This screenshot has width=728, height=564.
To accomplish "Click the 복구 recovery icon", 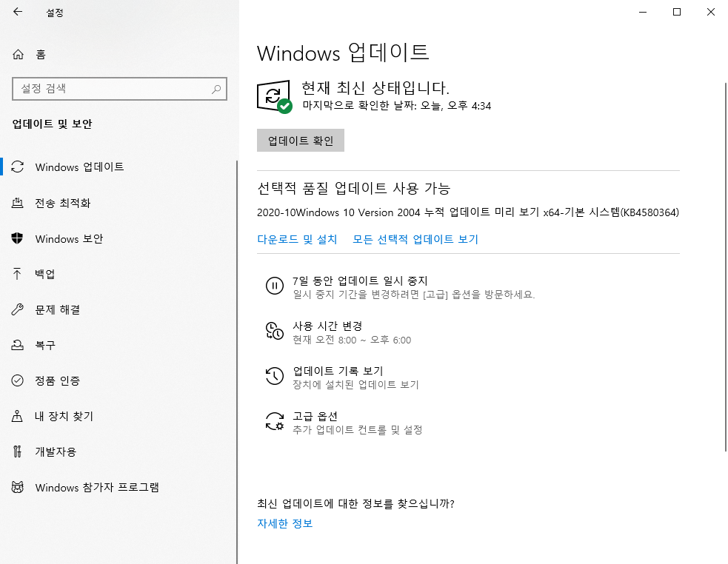I will (x=18, y=345).
